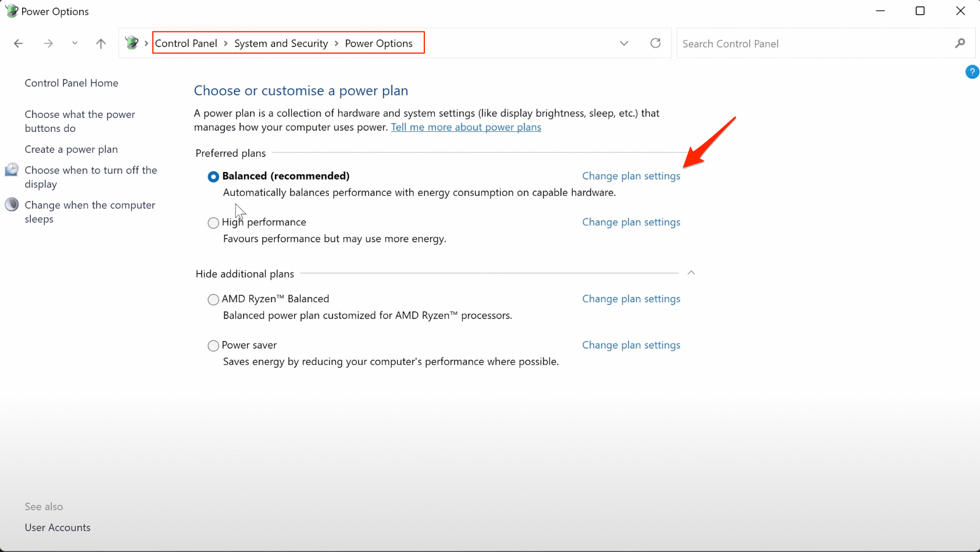Select the High performance power plan

pyautogui.click(x=213, y=223)
